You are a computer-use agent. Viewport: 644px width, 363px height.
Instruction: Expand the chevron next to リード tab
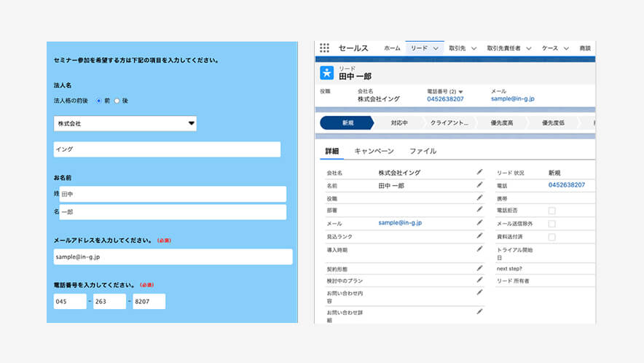pyautogui.click(x=436, y=48)
